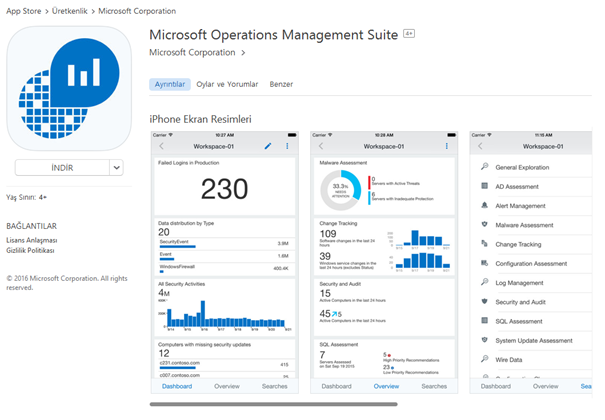Click back arrow in first iPhone screenshot
Screen dimensions: 605x420
click(162, 146)
